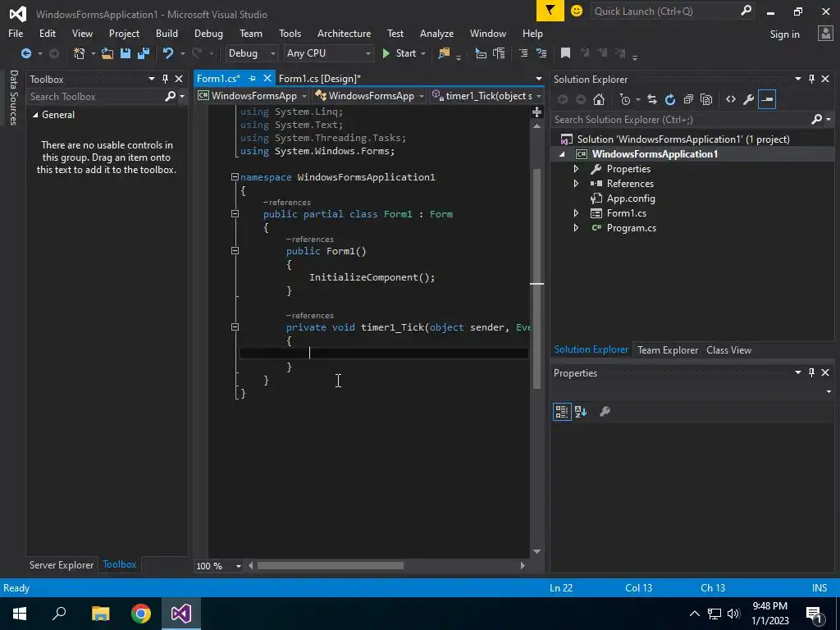Expand the Form1.cs node

pos(577,212)
